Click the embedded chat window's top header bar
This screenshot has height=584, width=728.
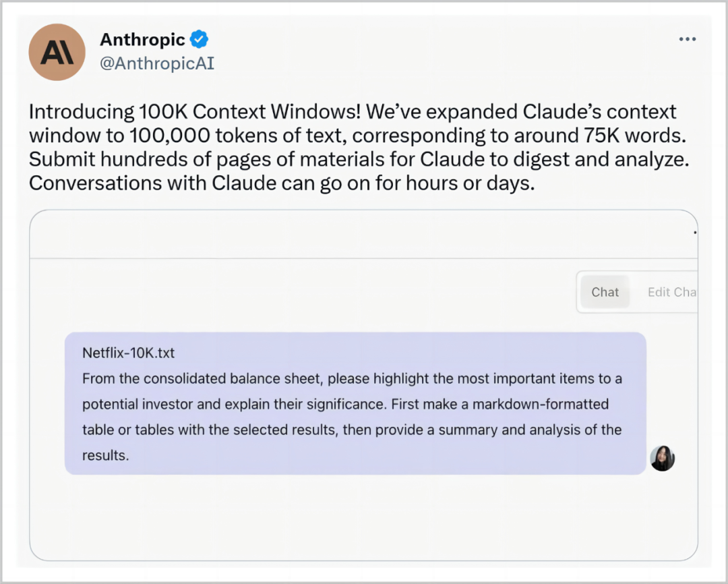tap(363, 234)
